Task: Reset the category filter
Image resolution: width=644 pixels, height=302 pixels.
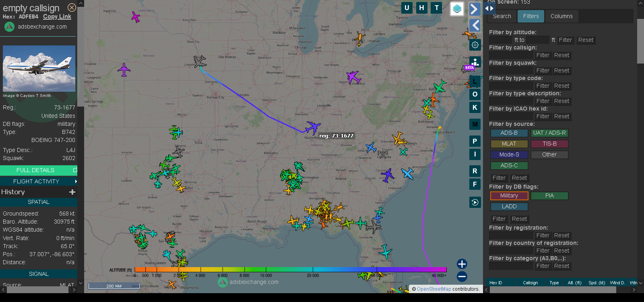Action: tap(561, 266)
